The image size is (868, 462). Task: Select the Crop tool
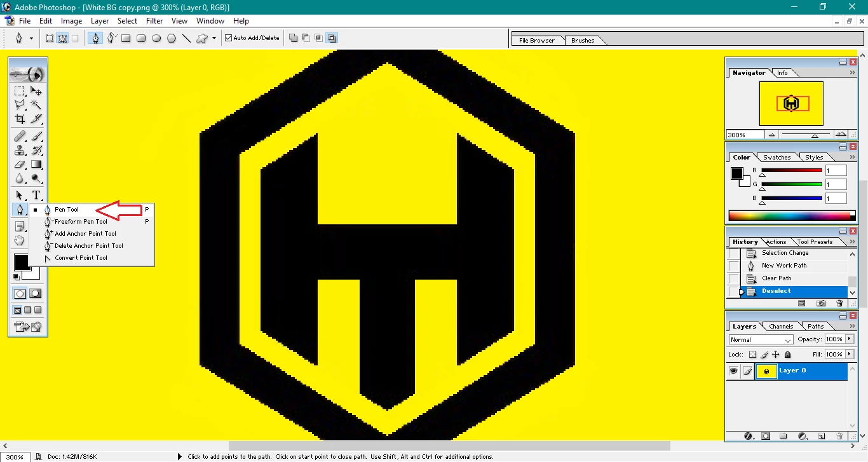point(20,119)
